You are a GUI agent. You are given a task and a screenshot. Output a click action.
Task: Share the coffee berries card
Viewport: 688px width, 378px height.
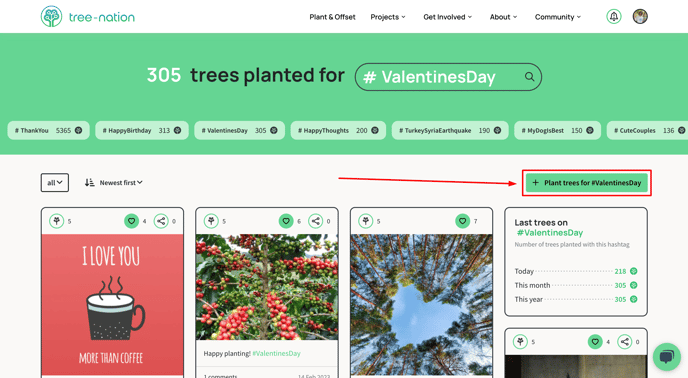click(315, 221)
